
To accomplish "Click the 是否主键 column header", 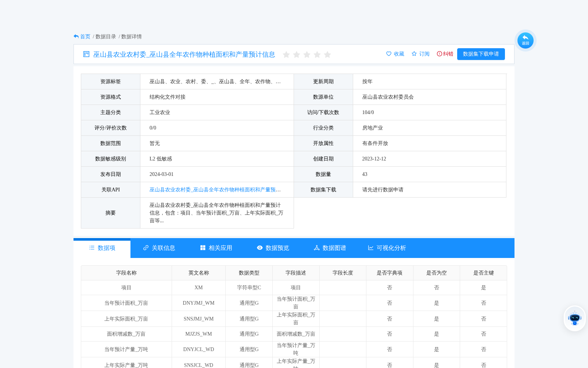I will [x=484, y=273].
